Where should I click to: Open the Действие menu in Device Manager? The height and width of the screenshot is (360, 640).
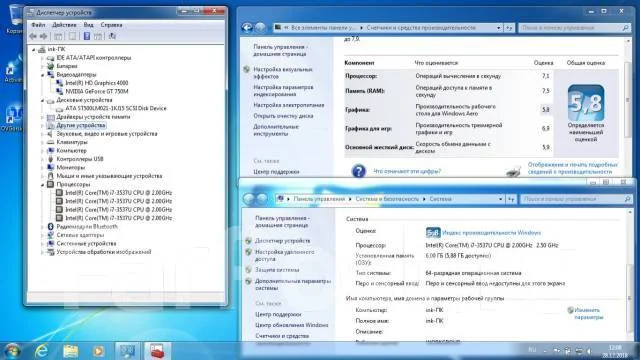coord(64,25)
